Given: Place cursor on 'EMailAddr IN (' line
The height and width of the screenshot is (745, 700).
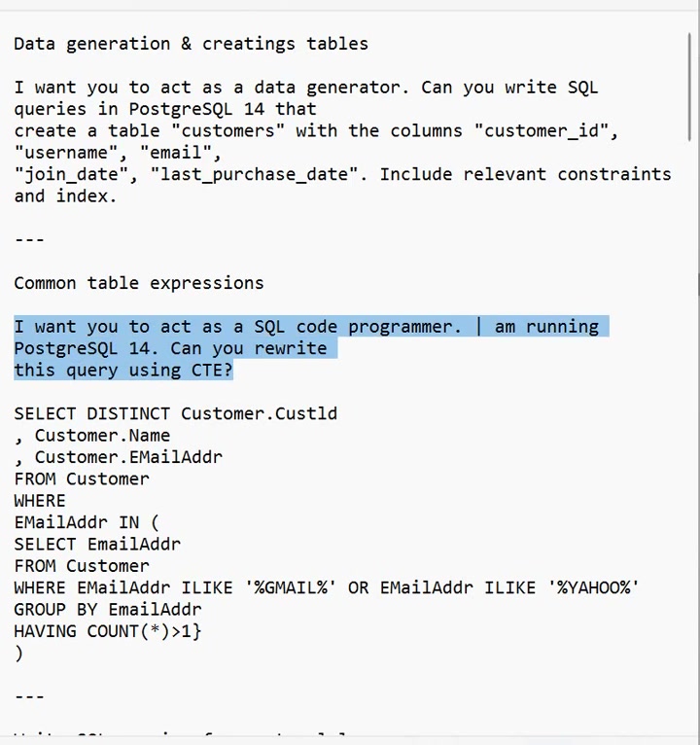Looking at the screenshot, I should click(x=87, y=522).
